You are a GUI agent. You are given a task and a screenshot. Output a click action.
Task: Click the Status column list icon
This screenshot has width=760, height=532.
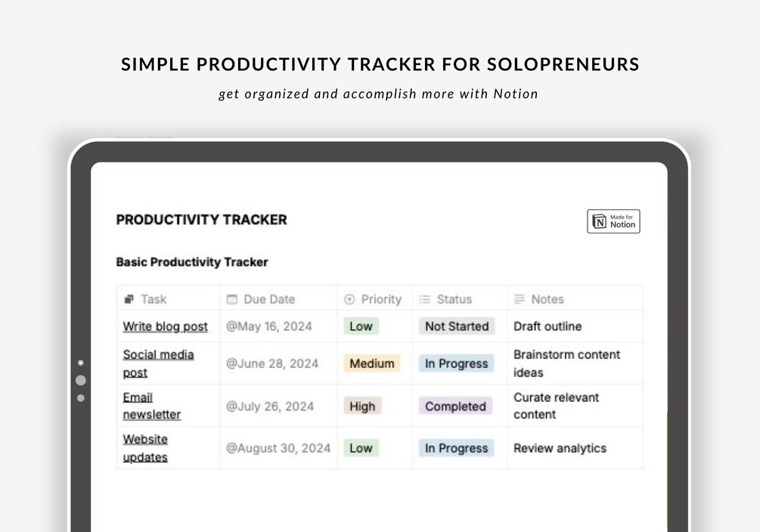coord(425,299)
